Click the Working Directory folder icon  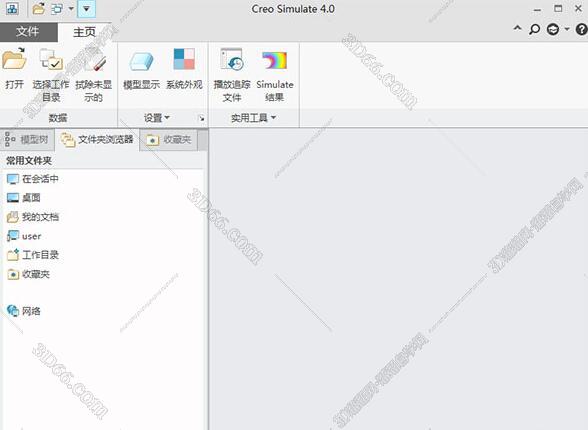point(13,255)
